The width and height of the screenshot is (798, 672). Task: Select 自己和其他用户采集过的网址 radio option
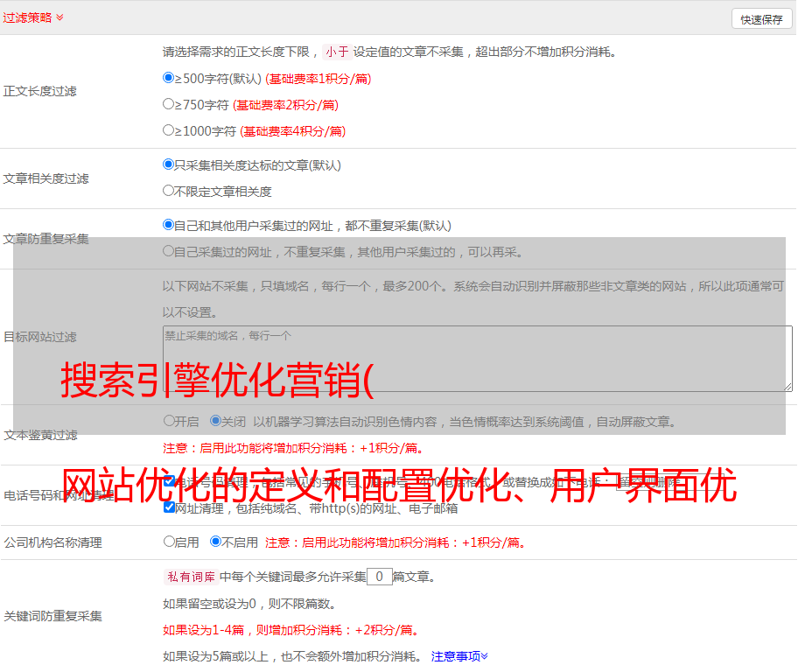click(168, 225)
